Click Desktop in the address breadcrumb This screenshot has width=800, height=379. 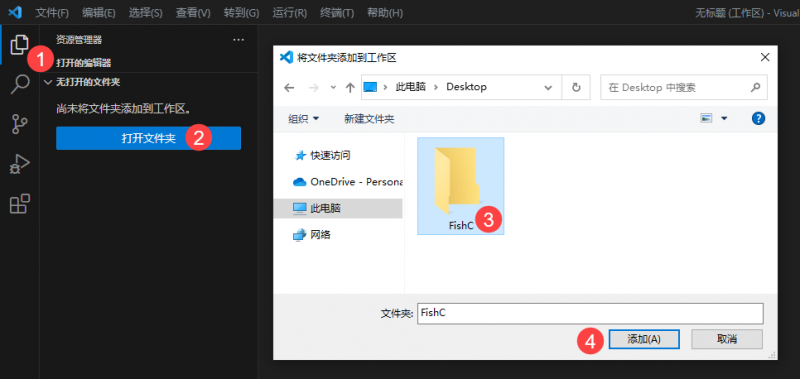(466, 87)
